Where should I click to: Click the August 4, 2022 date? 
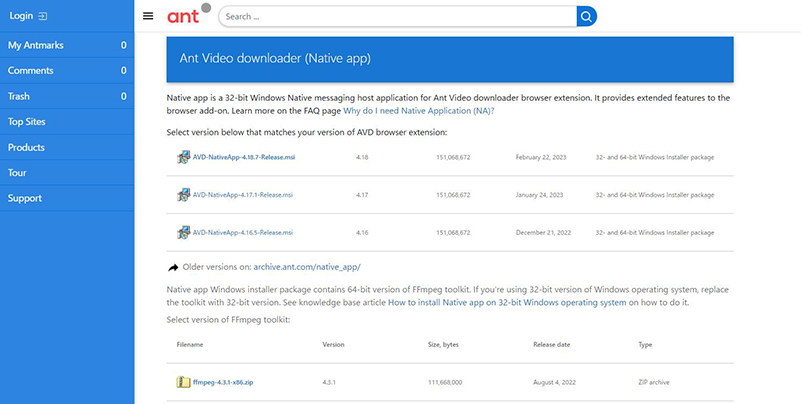[554, 382]
